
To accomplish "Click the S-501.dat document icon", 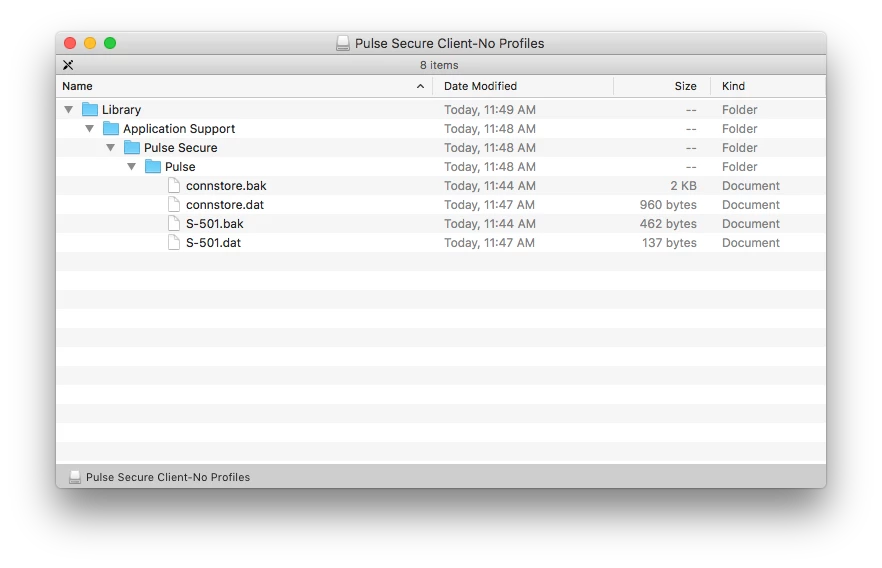I will 174,242.
